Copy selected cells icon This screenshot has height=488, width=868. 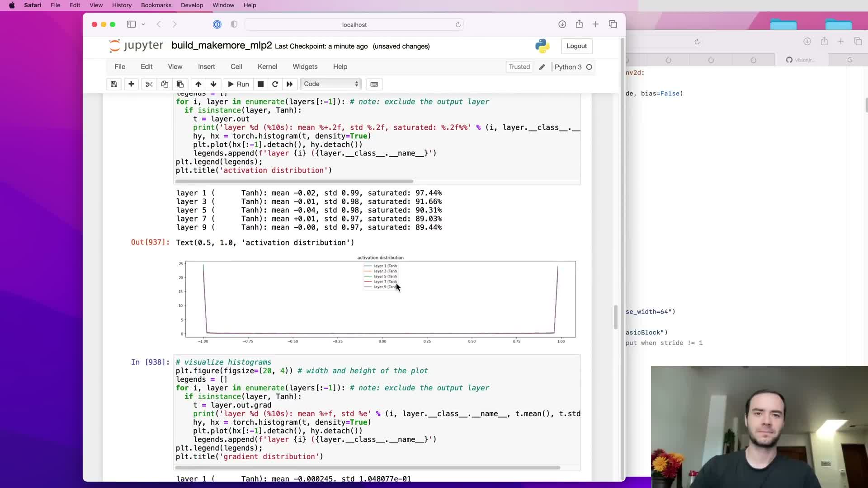(165, 84)
